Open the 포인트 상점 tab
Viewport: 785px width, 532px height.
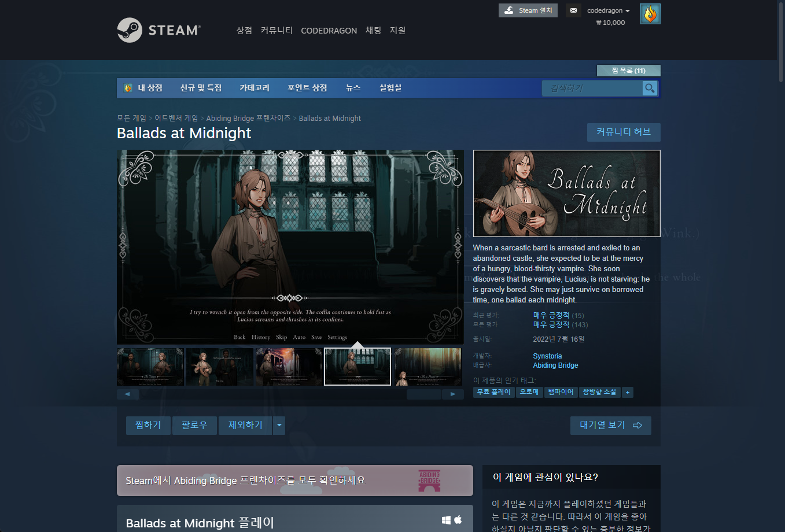pos(307,88)
